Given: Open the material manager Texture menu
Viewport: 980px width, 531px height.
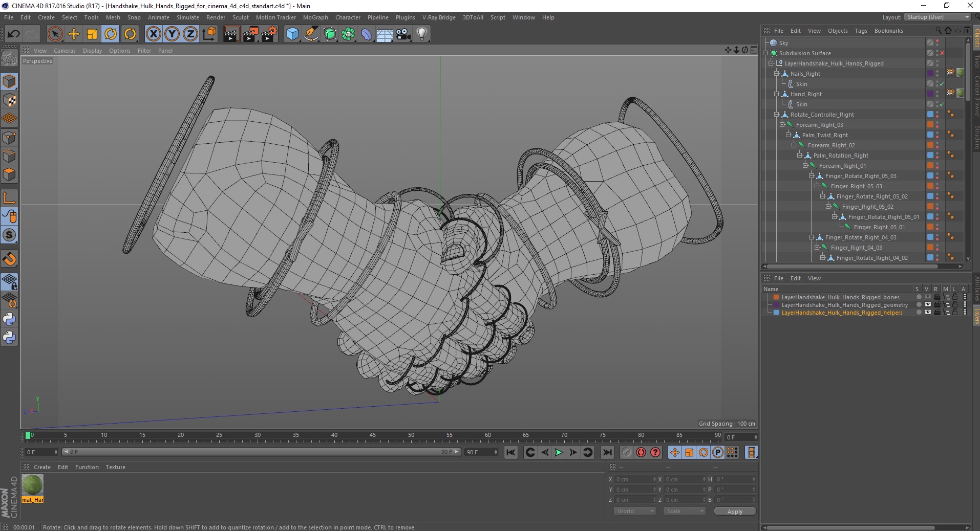Looking at the screenshot, I should (x=115, y=467).
